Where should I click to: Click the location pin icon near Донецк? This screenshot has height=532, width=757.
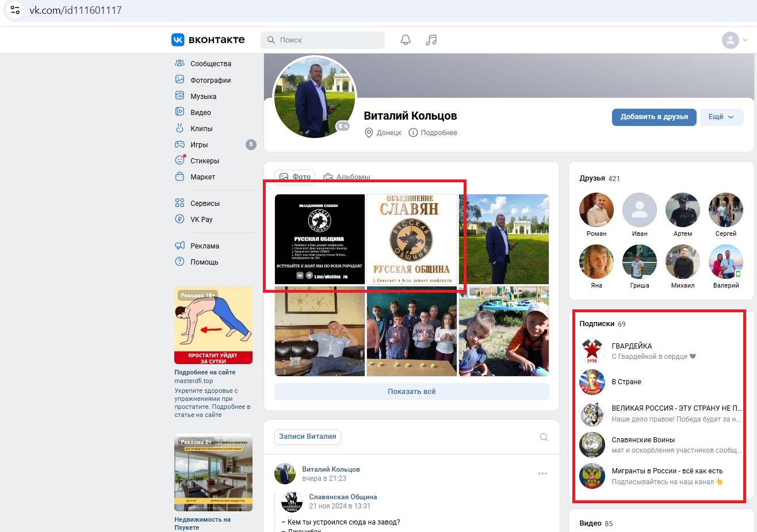[369, 133]
